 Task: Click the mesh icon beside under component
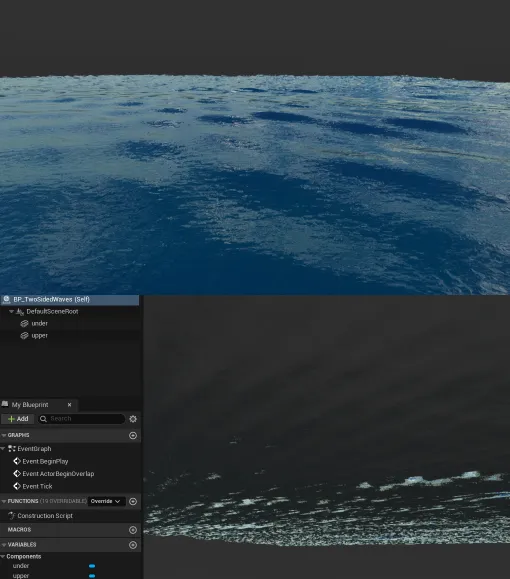coord(24,323)
